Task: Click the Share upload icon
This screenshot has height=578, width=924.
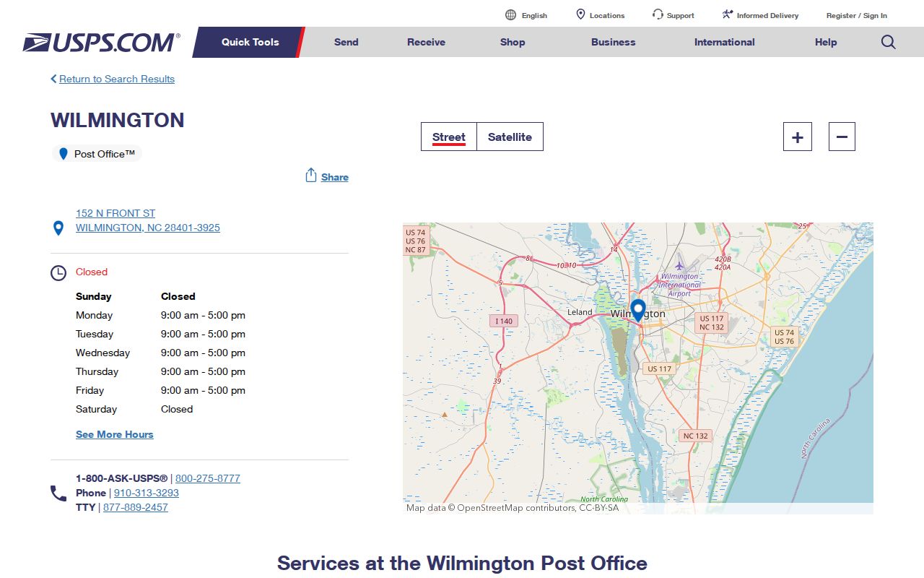Action: point(311,176)
